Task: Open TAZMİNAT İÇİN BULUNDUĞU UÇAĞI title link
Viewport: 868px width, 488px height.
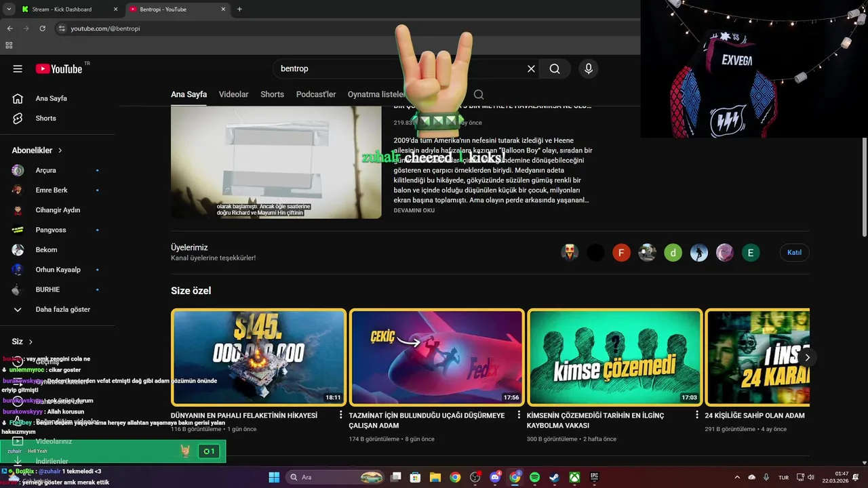Action: [x=427, y=420]
